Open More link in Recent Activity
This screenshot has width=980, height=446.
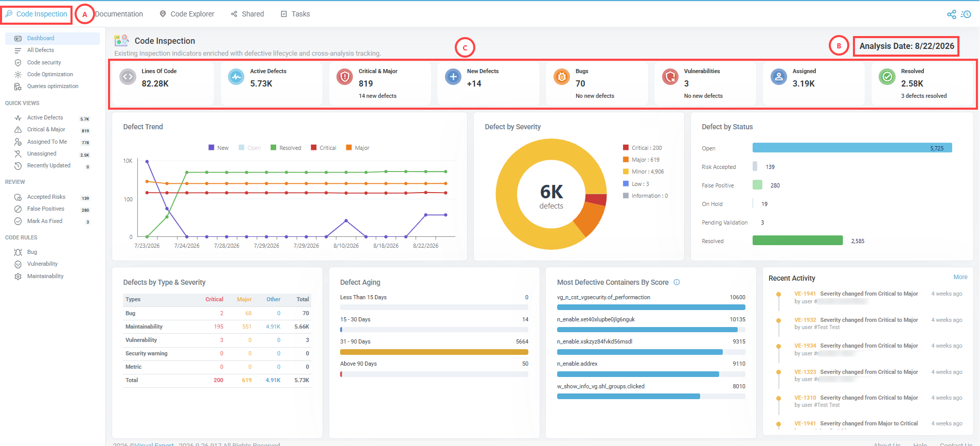960,277
